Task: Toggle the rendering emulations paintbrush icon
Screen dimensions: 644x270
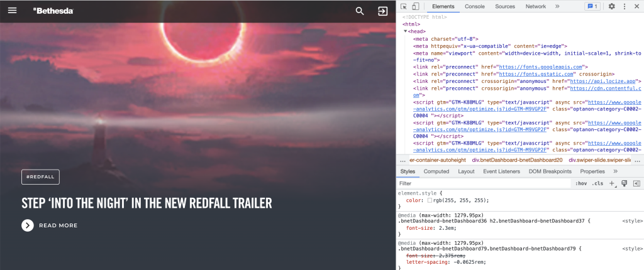Action: pyautogui.click(x=624, y=183)
